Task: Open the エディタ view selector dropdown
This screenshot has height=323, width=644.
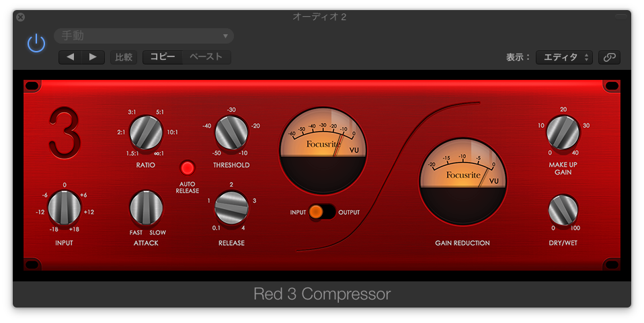Action: point(564,58)
